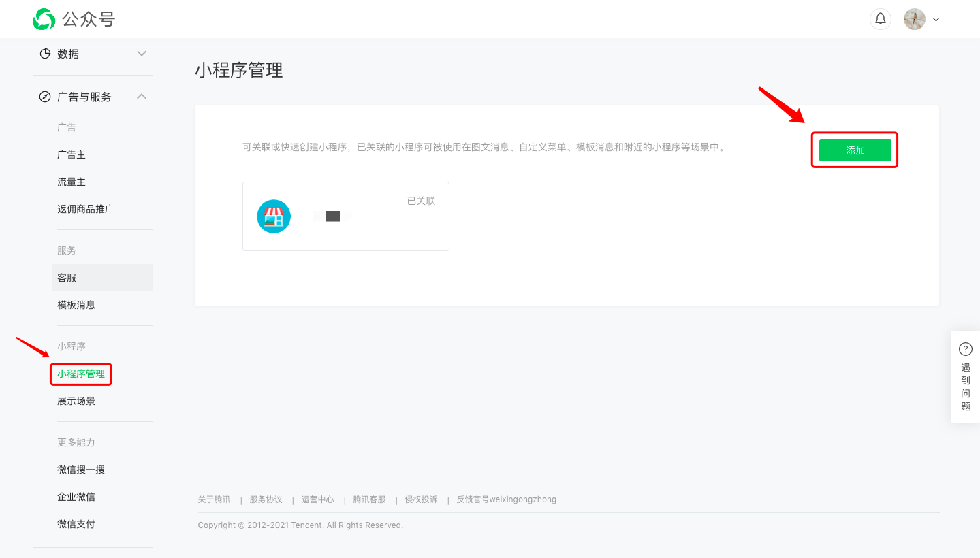Image resolution: width=980 pixels, height=558 pixels.
Task: Expand the 数据 section in the sidebar
Action: click(x=141, y=53)
